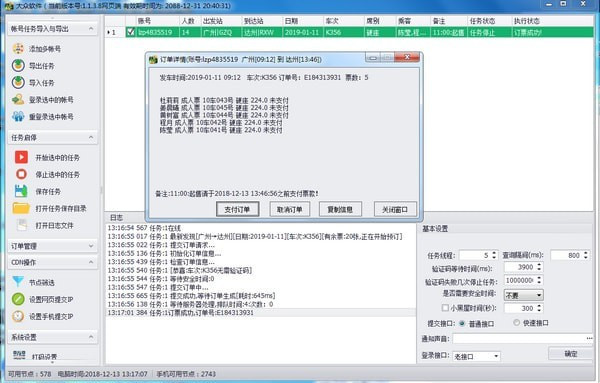Click the 日期 column header
The width and height of the screenshot is (600, 383).
tap(303, 21)
